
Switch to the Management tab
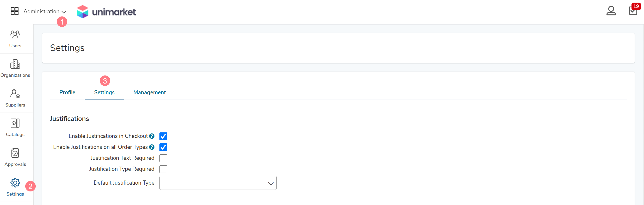(150, 92)
